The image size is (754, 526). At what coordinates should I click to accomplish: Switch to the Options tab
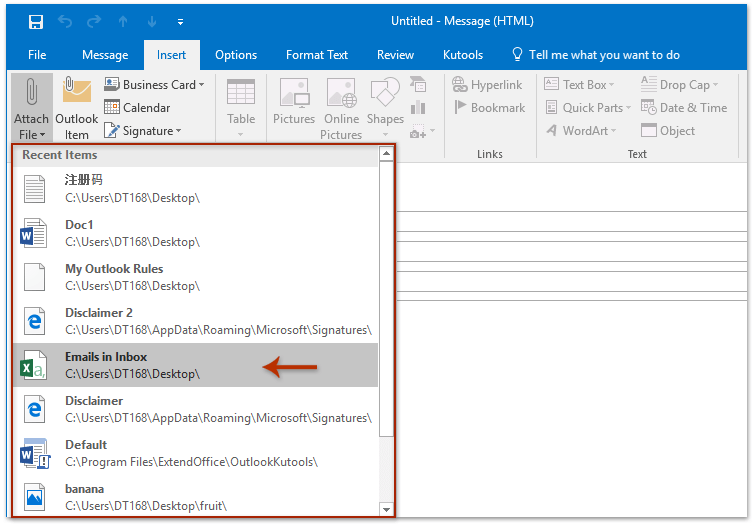[x=236, y=55]
